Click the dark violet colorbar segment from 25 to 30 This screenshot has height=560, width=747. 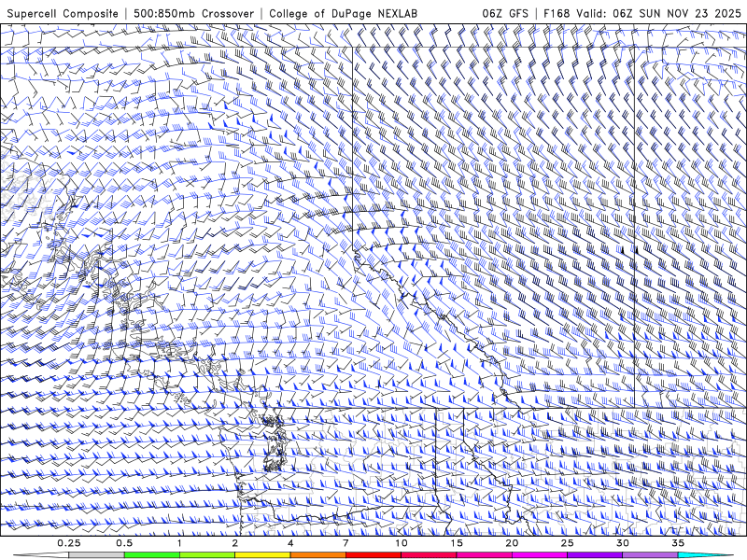[x=595, y=555]
